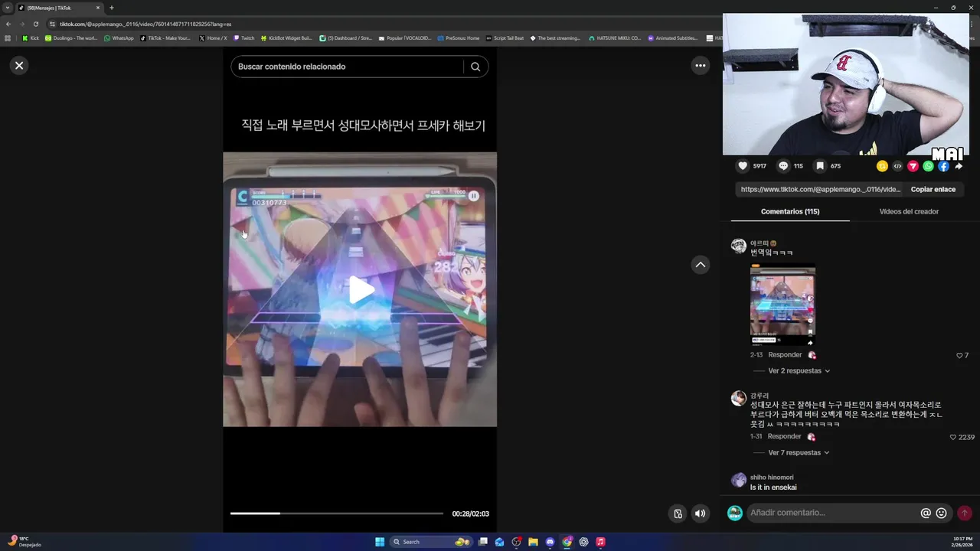Open shiho hinomori's profile name
Screen dimensions: 980x551
(x=772, y=478)
